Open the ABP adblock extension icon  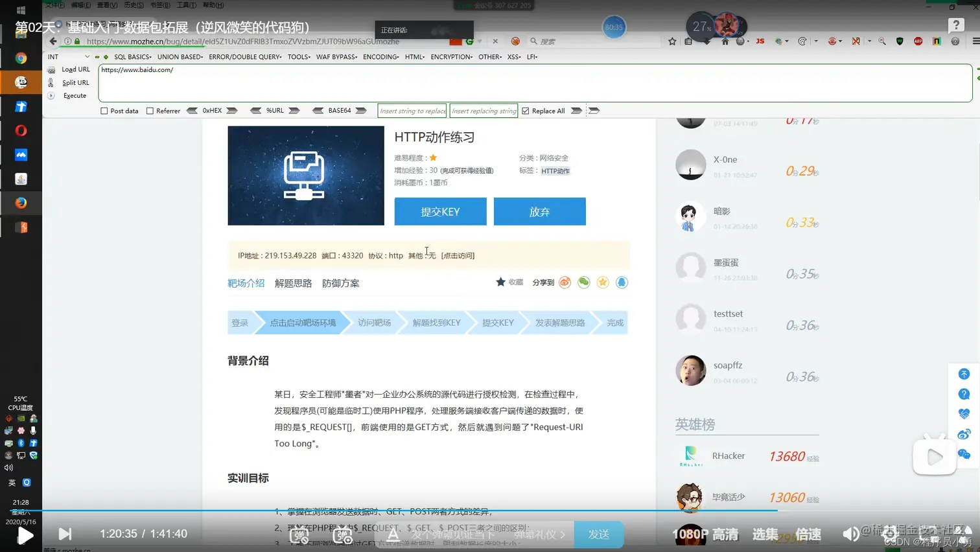[x=918, y=41]
